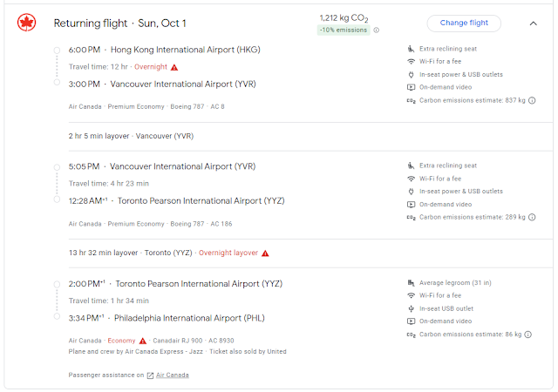Screen dimensions: 558x392
Task: Click the legroom seat icon for AC 8930
Action: pyautogui.click(x=411, y=282)
